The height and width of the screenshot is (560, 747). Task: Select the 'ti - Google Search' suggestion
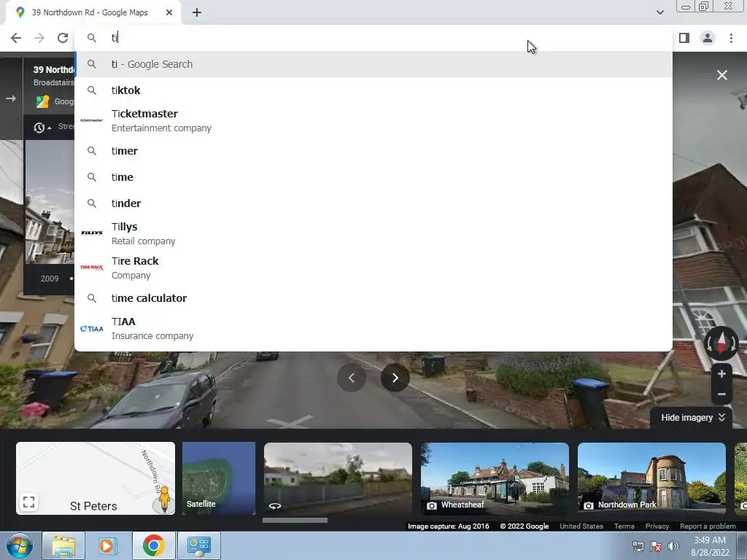(x=373, y=64)
